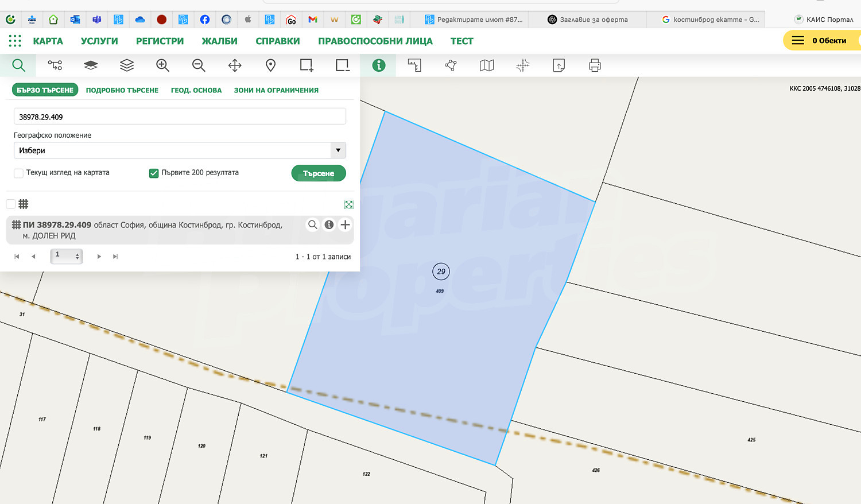Select the search magnifier tool
Viewport: 861px width, 504px height.
tap(18, 65)
